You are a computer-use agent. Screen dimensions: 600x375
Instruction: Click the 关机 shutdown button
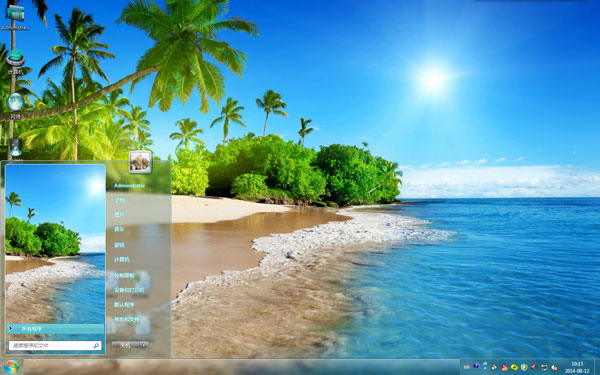pos(125,345)
